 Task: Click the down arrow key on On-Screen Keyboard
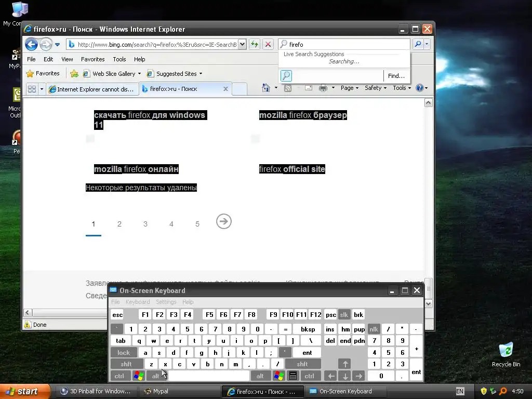click(345, 376)
